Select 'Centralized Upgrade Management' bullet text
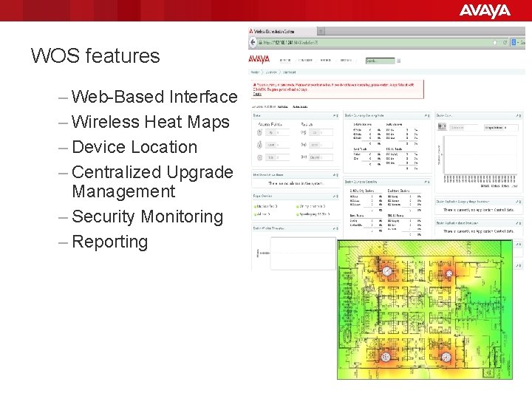This screenshot has width=532, height=399. (152, 182)
